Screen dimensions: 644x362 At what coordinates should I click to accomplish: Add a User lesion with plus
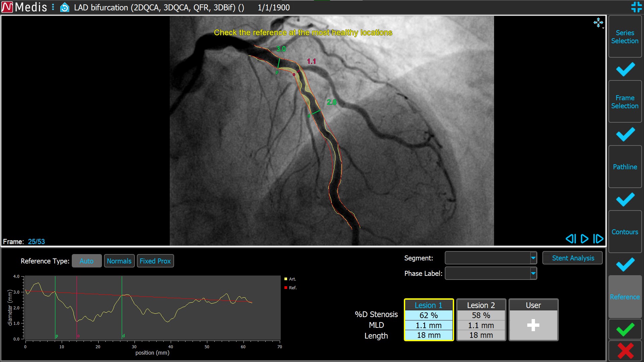[533, 325]
